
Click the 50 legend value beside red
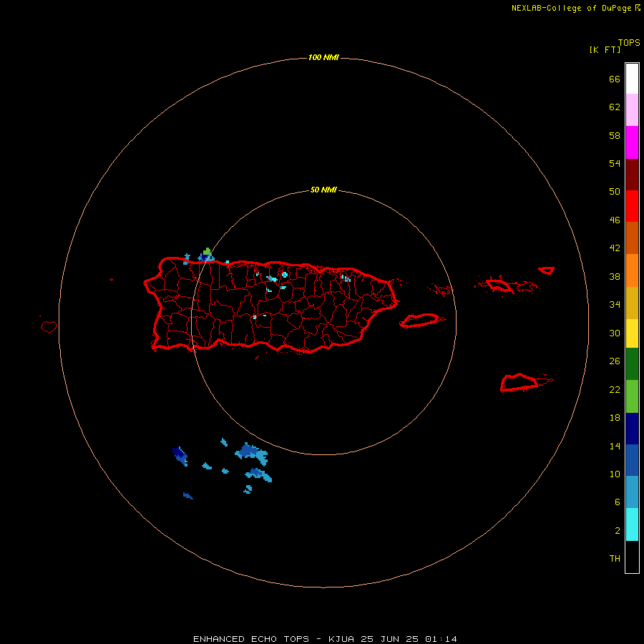(x=615, y=191)
